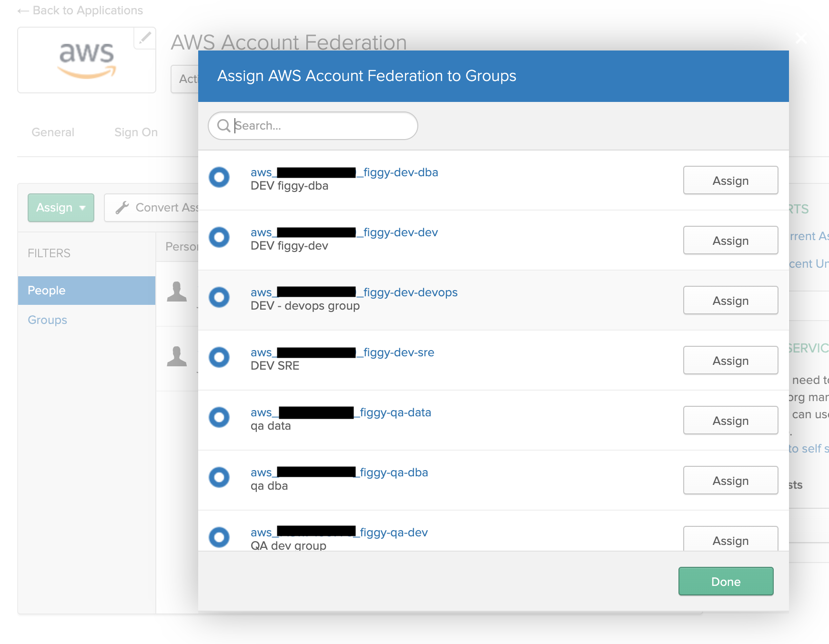The height and width of the screenshot is (644, 829).
Task: Select the Groups filter
Action: [47, 320]
